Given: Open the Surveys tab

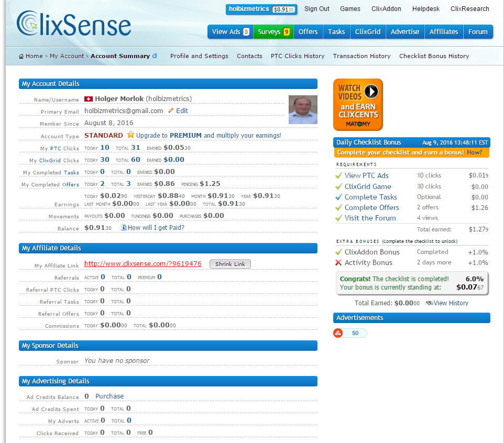Looking at the screenshot, I should tap(273, 32).
